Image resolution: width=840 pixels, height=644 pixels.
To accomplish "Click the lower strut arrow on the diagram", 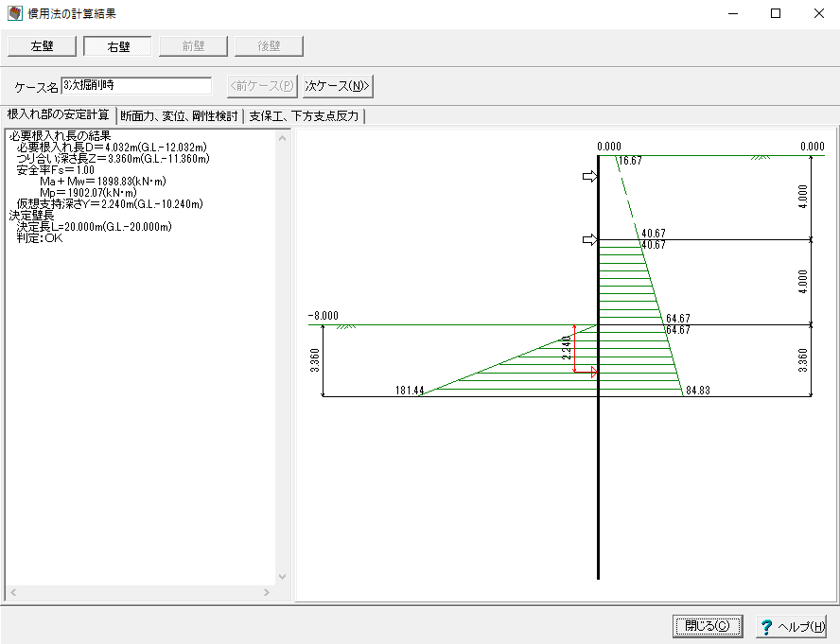I will click(589, 240).
